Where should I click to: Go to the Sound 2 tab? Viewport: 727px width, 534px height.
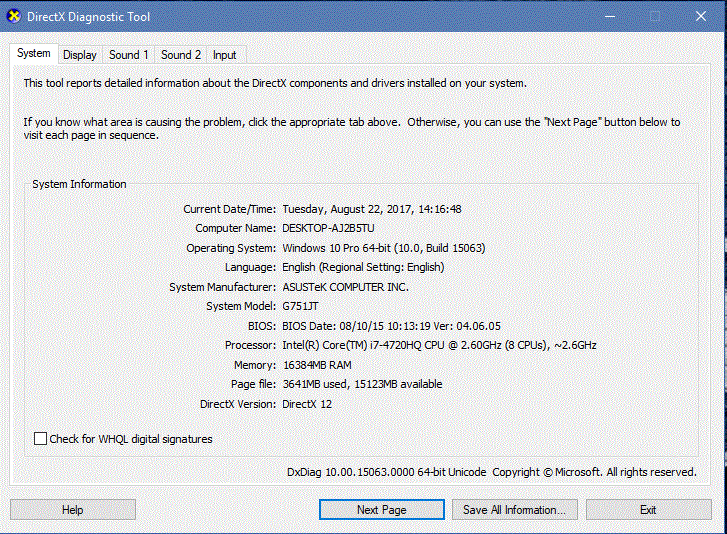pos(181,55)
